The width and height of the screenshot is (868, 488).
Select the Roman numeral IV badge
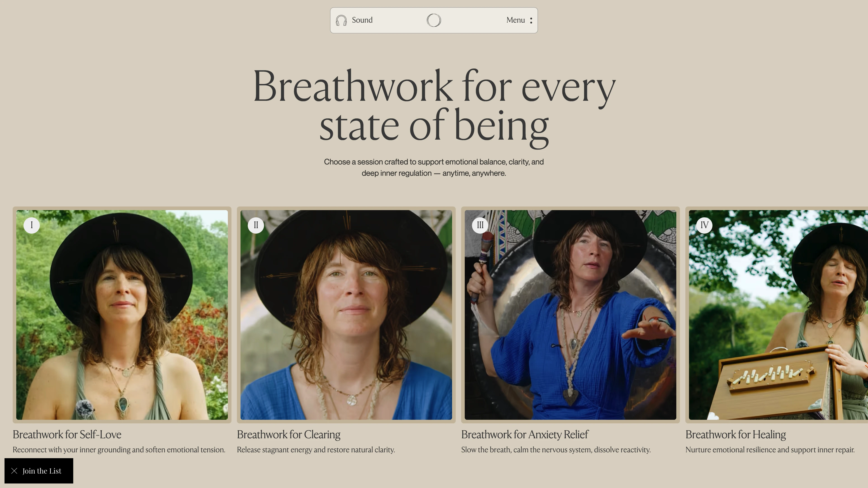pos(704,225)
